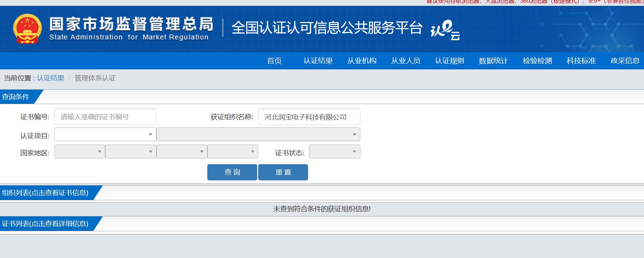
Task: Open the 认证规则 menu item
Action: pos(449,61)
